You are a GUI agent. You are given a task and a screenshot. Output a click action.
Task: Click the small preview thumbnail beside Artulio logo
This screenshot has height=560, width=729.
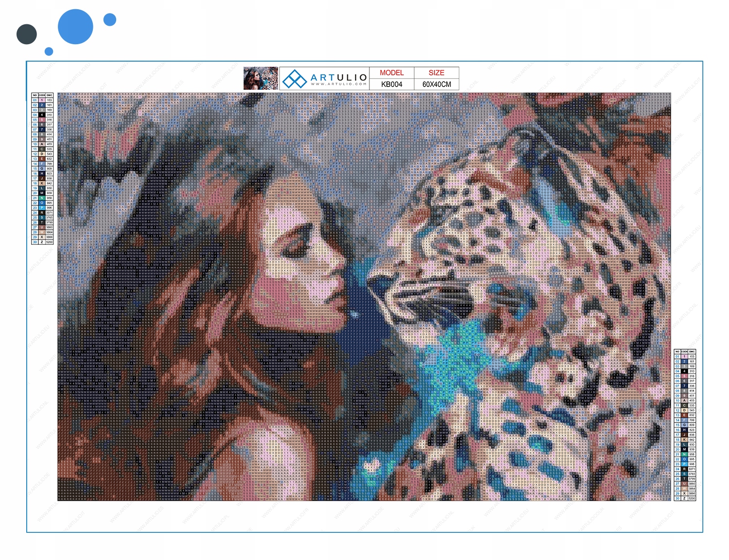[261, 78]
